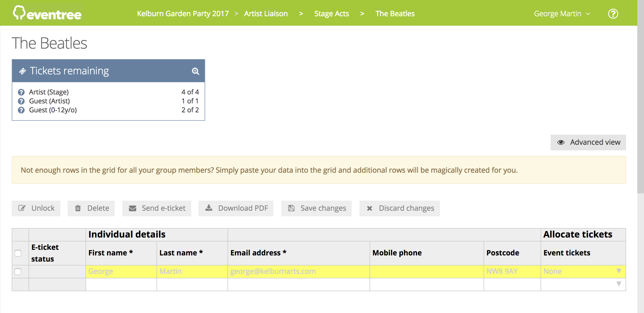
Task: Click the Mobile phone column header
Action: pyautogui.click(x=427, y=253)
